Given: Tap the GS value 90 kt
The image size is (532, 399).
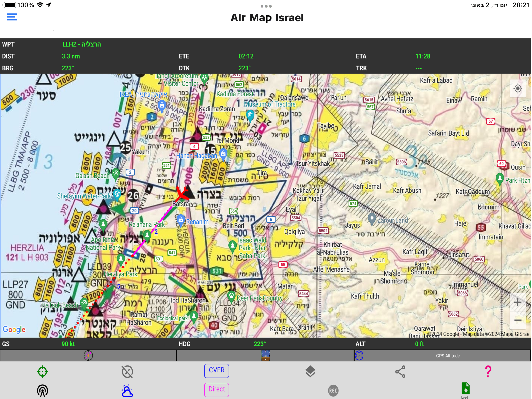Looking at the screenshot, I should coord(68,344).
